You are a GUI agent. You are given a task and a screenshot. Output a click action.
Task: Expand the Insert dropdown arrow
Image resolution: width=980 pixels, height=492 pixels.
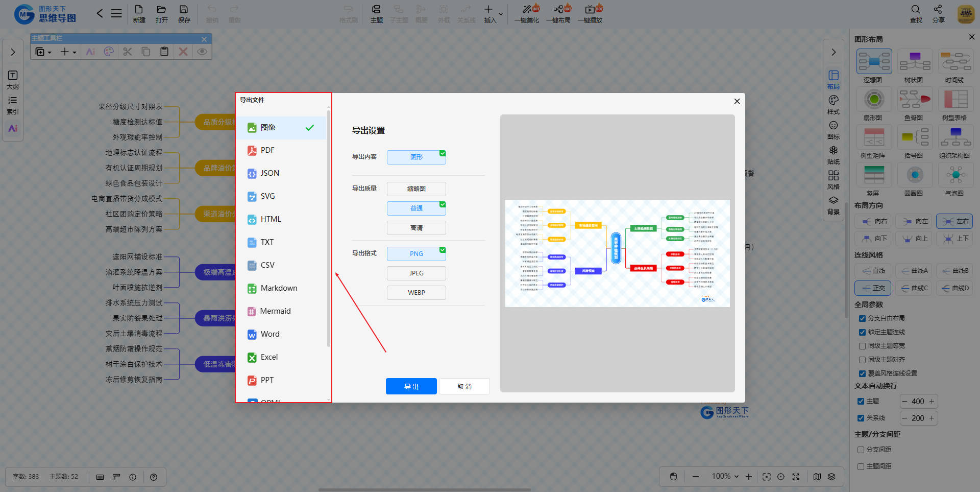501,14
